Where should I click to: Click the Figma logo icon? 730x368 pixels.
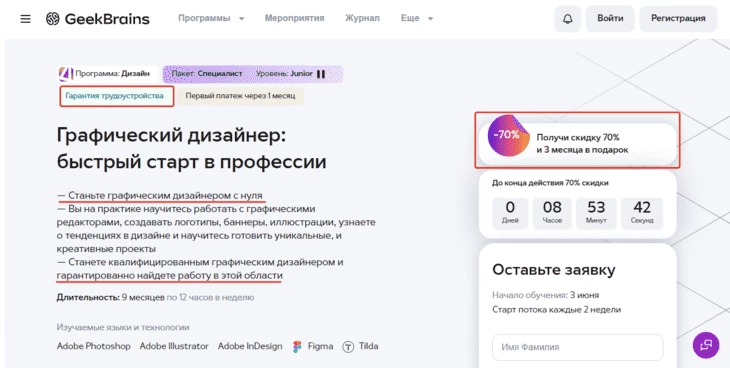297,347
